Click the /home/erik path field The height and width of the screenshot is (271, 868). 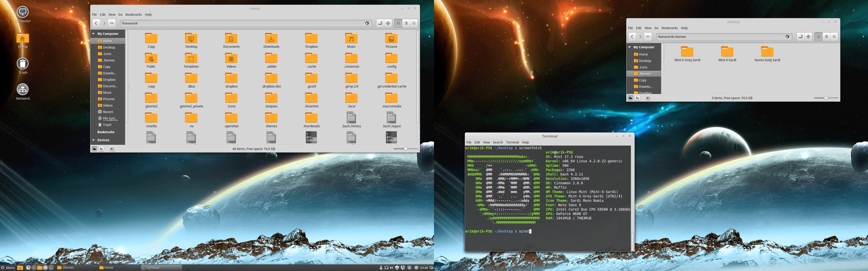coord(246,23)
